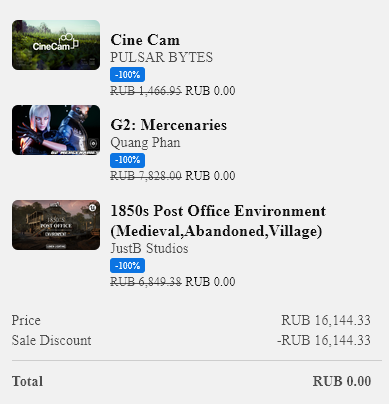Select struck-through price RUB 1,466.95

(146, 91)
